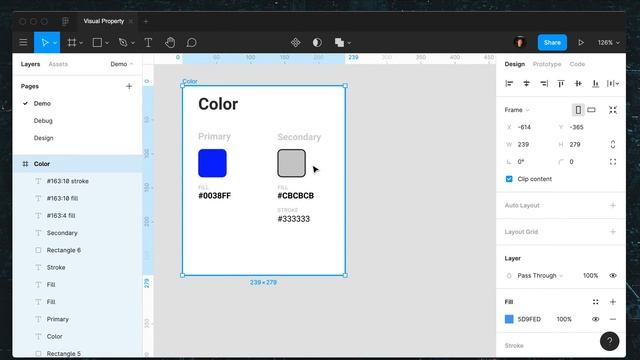
Task: Toggle fill 5D9FED visibility eye
Action: pos(596,319)
